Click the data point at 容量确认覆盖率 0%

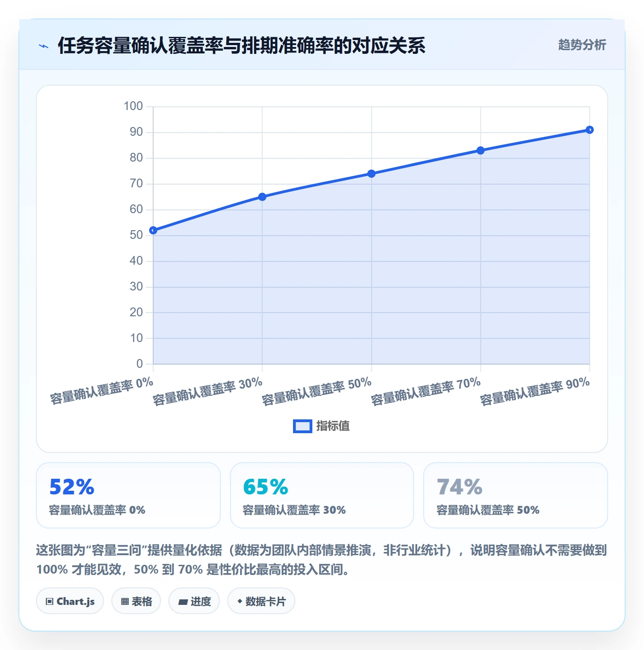point(153,230)
